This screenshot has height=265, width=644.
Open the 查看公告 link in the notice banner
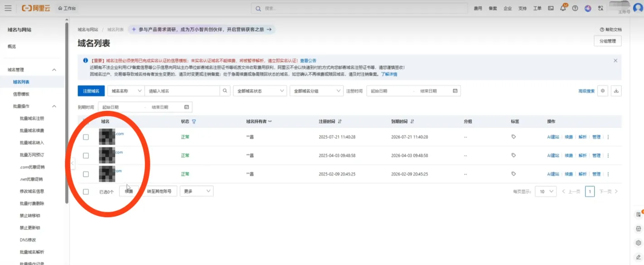tap(308, 59)
